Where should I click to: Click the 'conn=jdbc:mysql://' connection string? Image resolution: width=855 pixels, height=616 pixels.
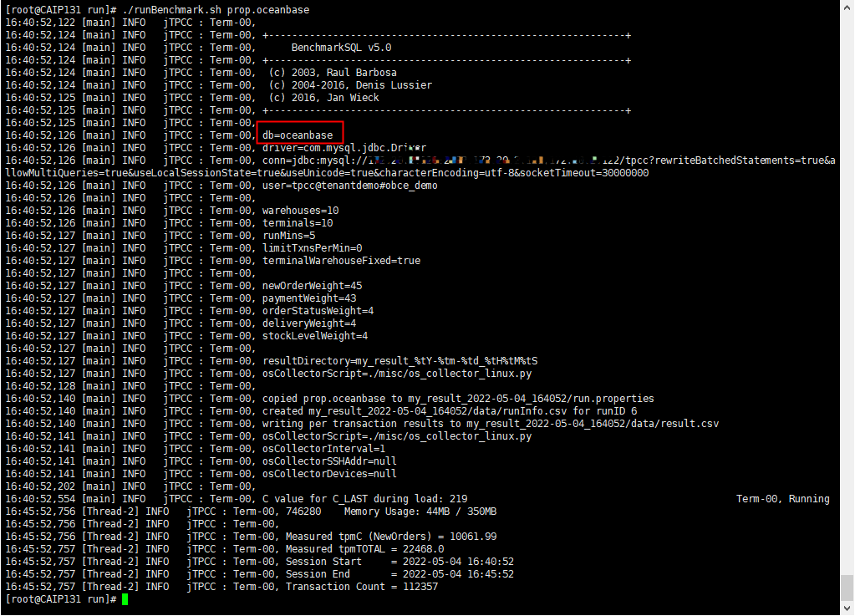[315, 160]
